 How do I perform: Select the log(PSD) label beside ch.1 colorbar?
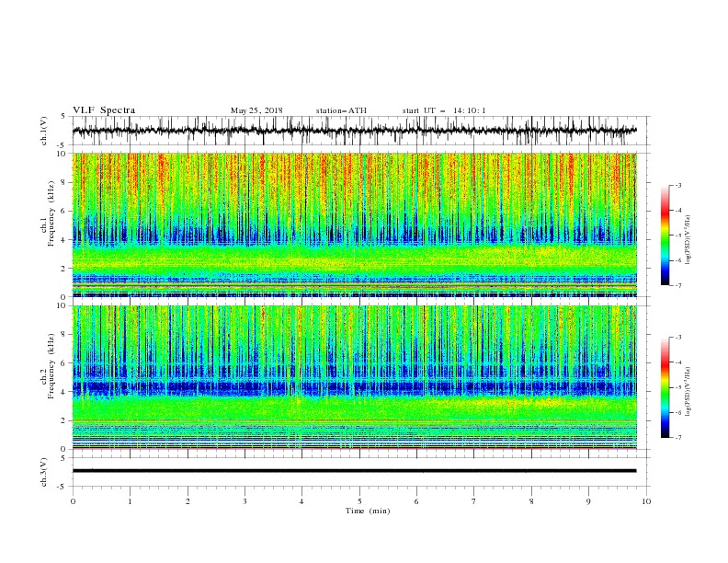(688, 240)
